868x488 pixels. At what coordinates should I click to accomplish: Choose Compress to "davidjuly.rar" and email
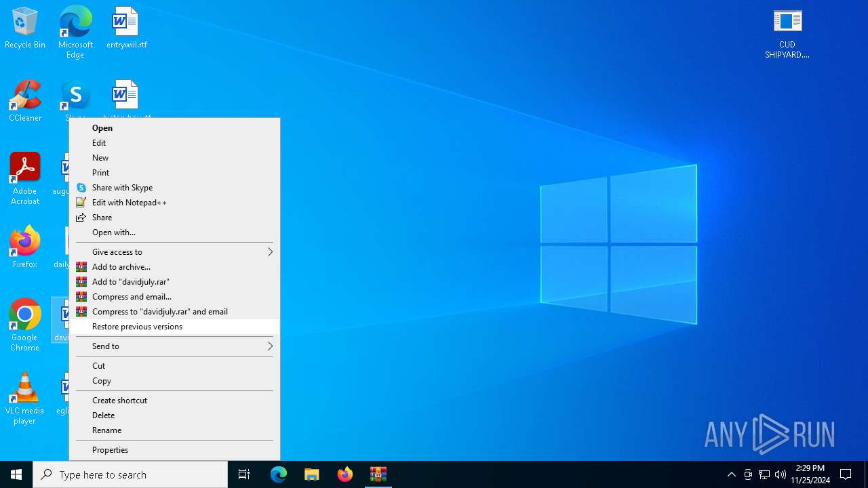(x=175, y=311)
